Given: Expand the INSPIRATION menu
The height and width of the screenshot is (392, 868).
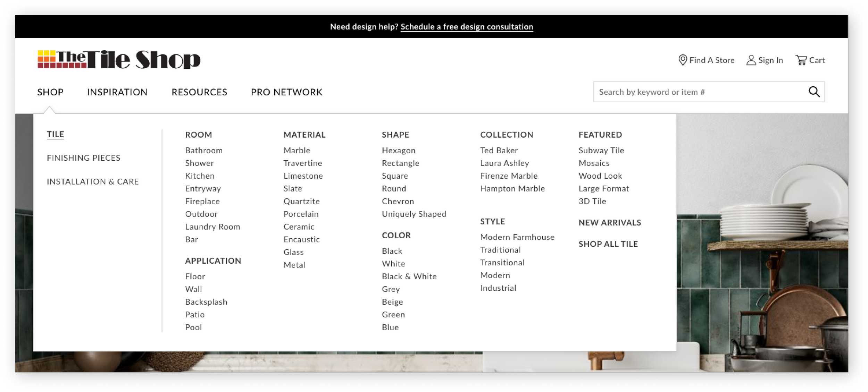Looking at the screenshot, I should click(117, 92).
